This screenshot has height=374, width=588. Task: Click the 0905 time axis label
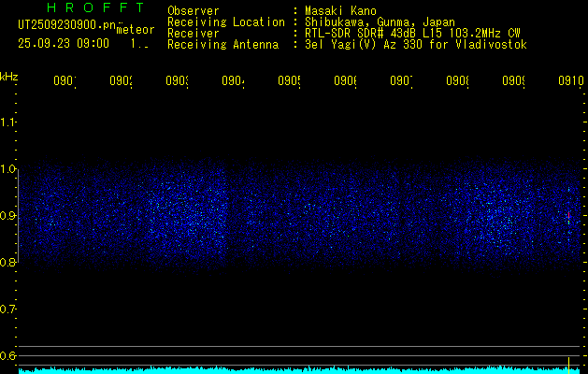289,81
